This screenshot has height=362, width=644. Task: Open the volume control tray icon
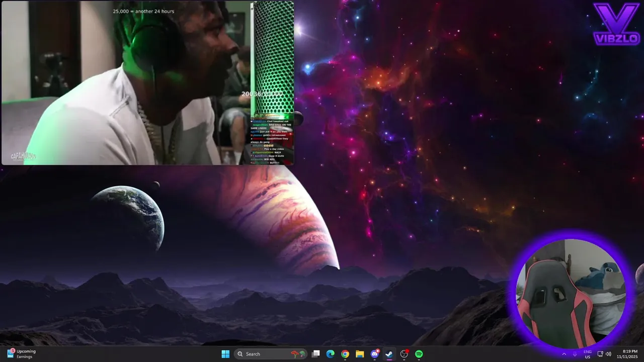(608, 354)
